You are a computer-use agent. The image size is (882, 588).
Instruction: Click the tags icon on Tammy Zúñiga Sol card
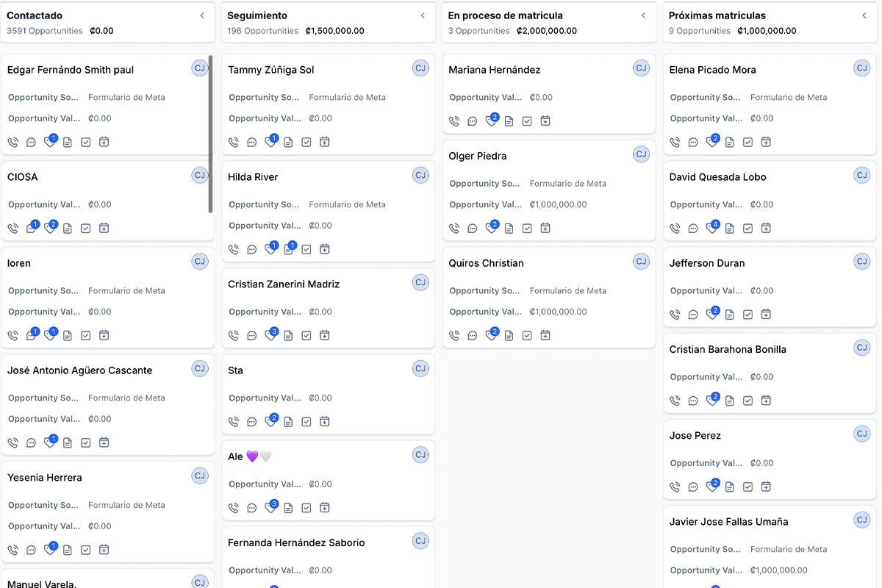pyautogui.click(x=270, y=142)
